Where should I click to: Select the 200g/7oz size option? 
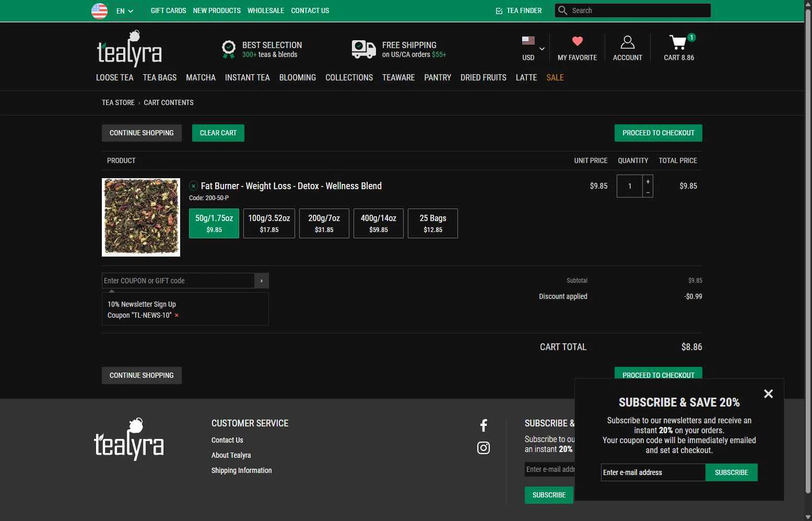(x=324, y=223)
